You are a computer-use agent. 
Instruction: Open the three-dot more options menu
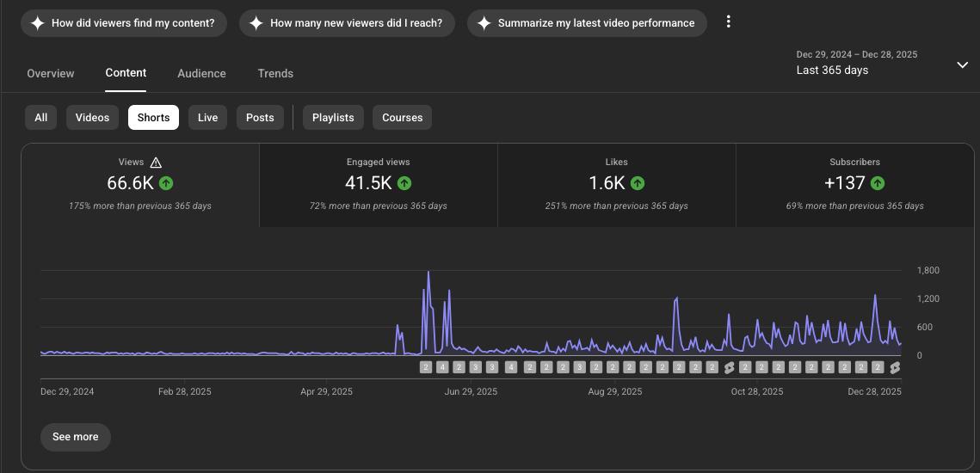click(x=728, y=22)
